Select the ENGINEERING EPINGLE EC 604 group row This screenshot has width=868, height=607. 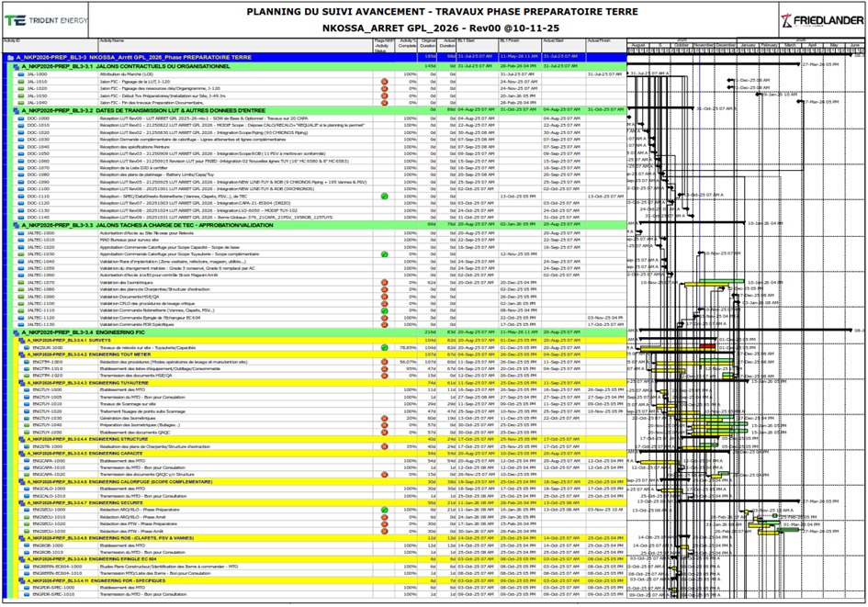321,559
